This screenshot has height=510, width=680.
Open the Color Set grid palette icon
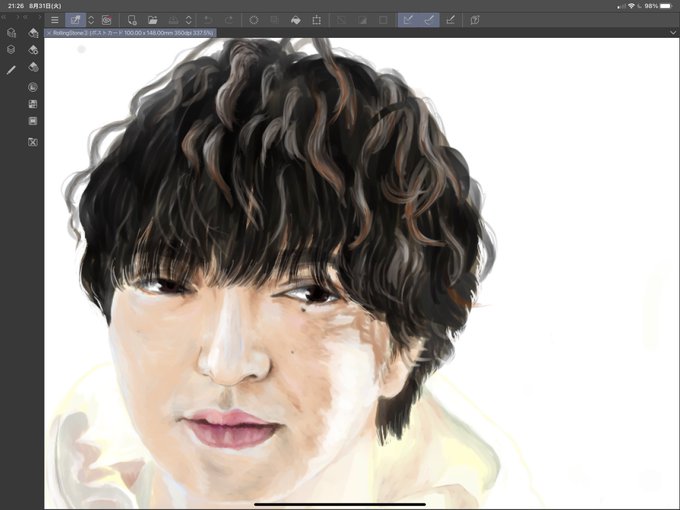tap(33, 104)
